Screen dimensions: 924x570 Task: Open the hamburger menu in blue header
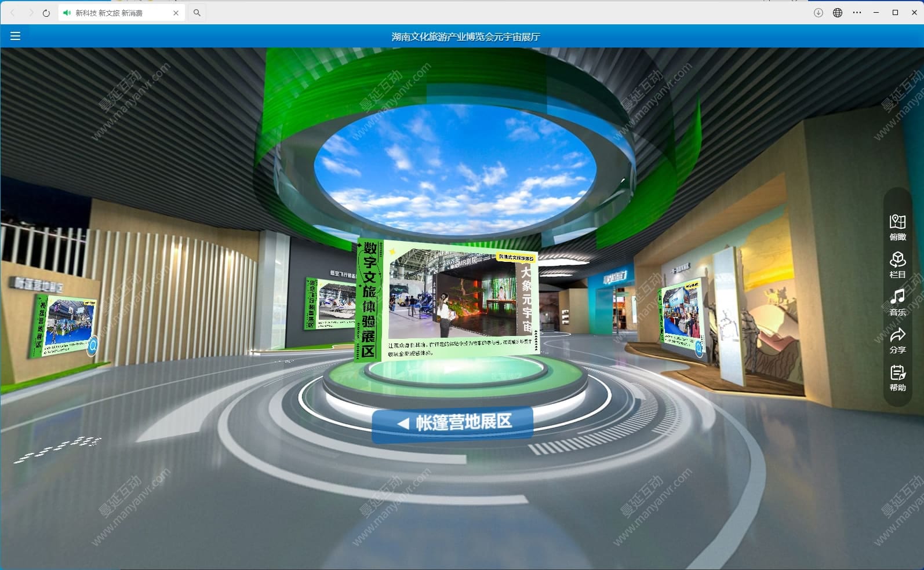tap(16, 36)
